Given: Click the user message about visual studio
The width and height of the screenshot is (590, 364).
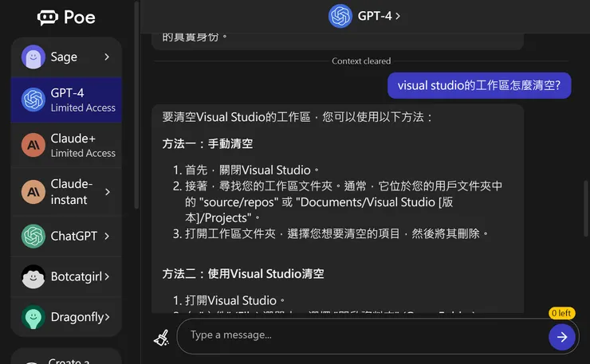Looking at the screenshot, I should (479, 85).
